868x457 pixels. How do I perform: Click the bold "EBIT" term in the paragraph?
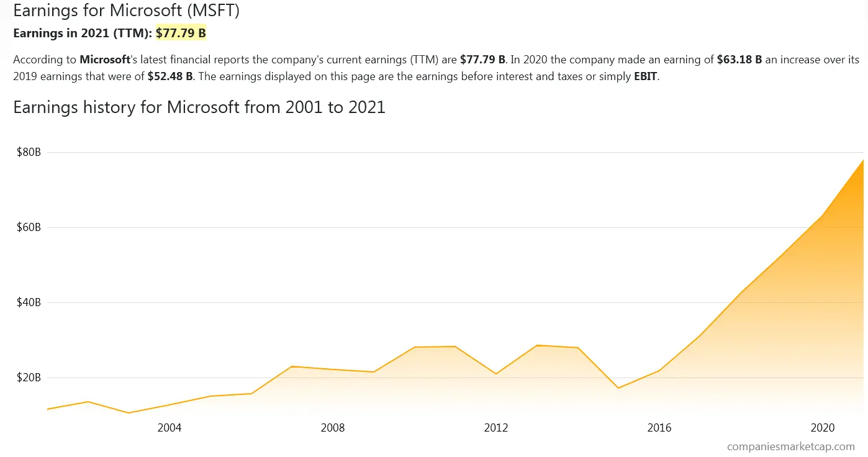point(645,77)
